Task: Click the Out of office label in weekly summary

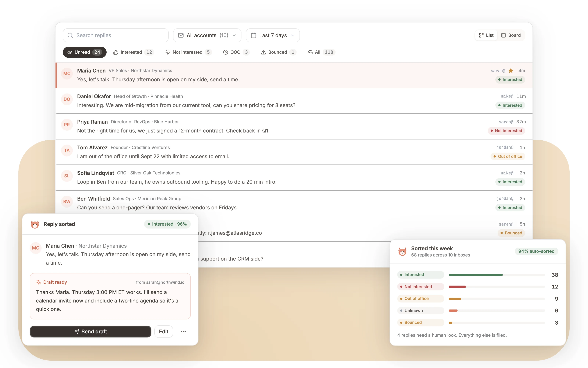Action: (421, 299)
